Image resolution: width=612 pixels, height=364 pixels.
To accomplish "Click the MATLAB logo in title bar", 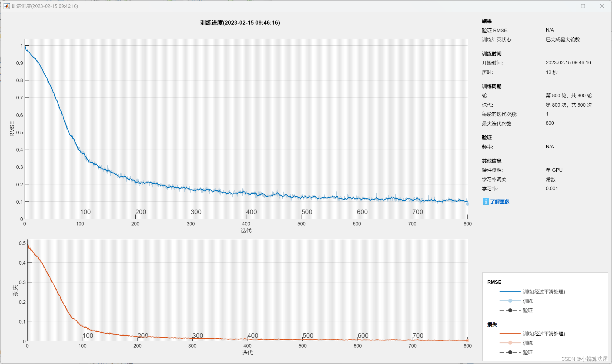I will [x=6, y=6].
